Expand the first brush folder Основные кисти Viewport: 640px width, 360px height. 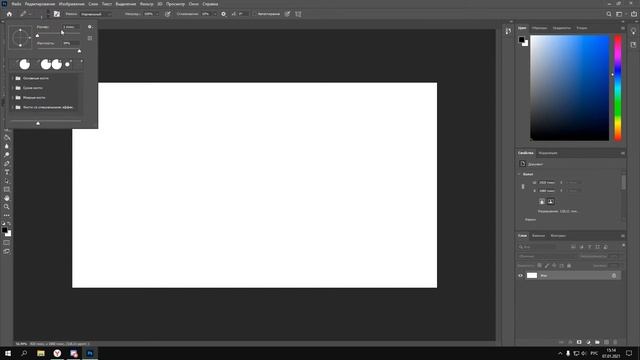coord(13,78)
